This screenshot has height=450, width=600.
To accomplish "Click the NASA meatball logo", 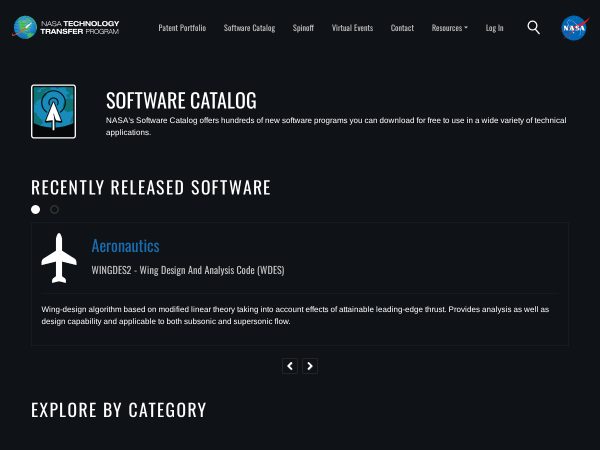I will (575, 28).
